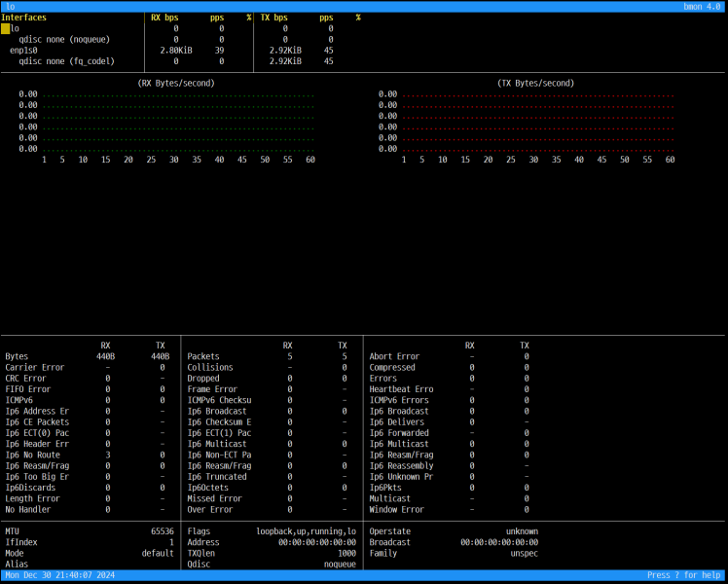
Task: Click the Dropped label
Action: click(202, 379)
